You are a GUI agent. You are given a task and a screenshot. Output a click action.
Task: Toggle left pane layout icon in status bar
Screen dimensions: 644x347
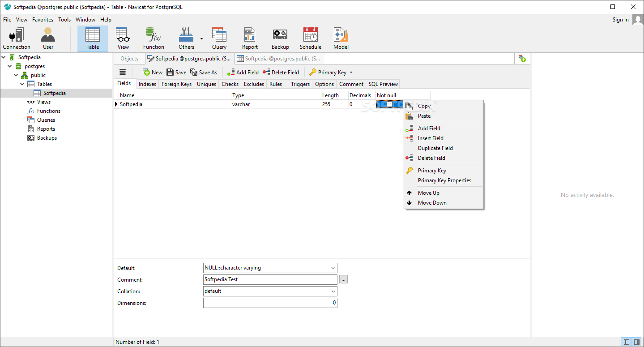(627, 342)
